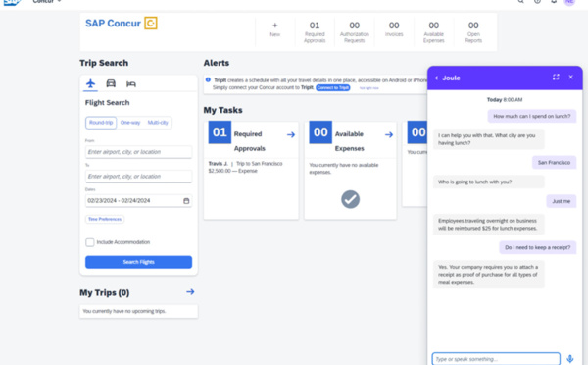Click the dates field 02/23/2024 - 02/24/2024
Screen dimensions: 588x365
tap(138, 201)
